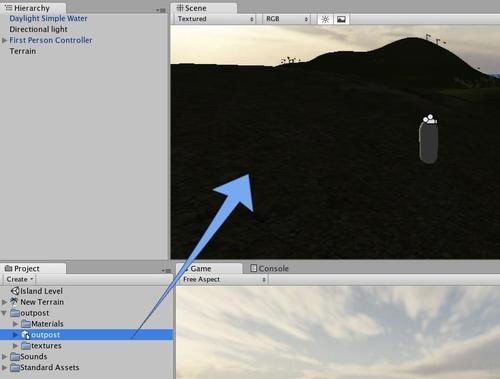Toggle scene lighting sun icon
Screen dimensions: 500x379
(325, 19)
